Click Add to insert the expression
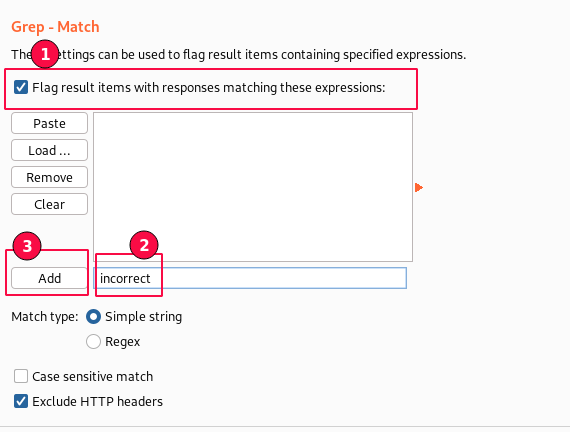Image resolution: width=570 pixels, height=432 pixels. coord(49,278)
